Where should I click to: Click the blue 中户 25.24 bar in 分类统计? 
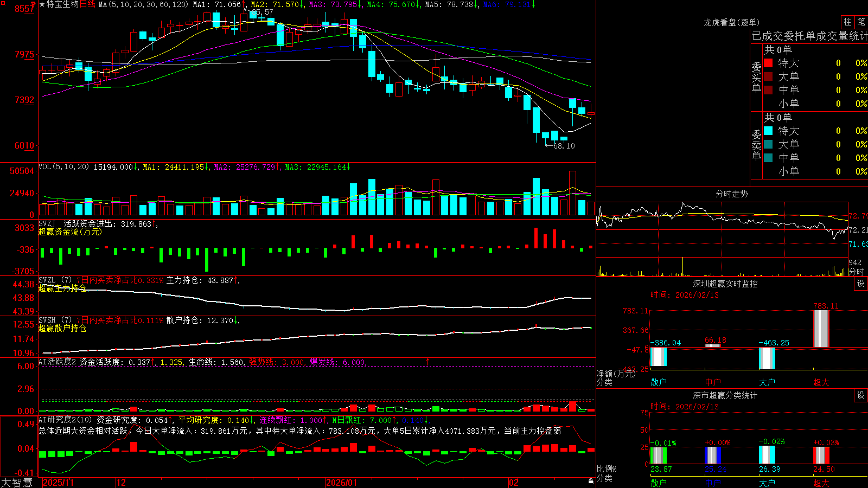pyautogui.click(x=713, y=455)
